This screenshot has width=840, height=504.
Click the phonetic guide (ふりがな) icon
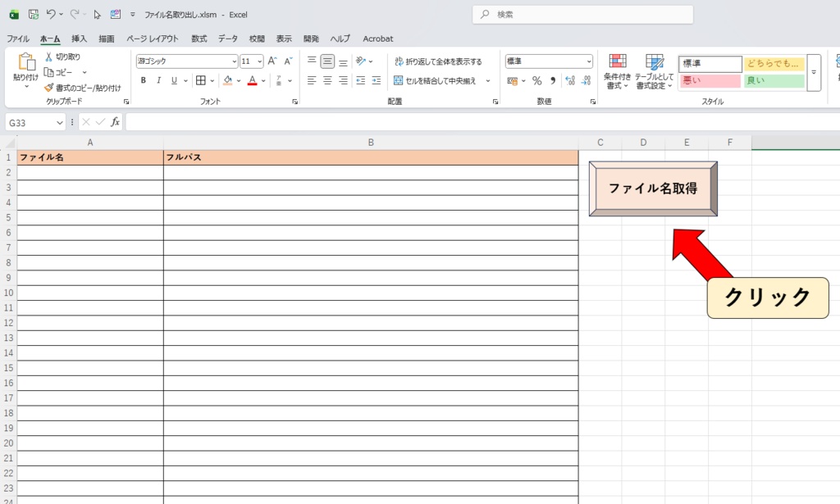coord(279,80)
